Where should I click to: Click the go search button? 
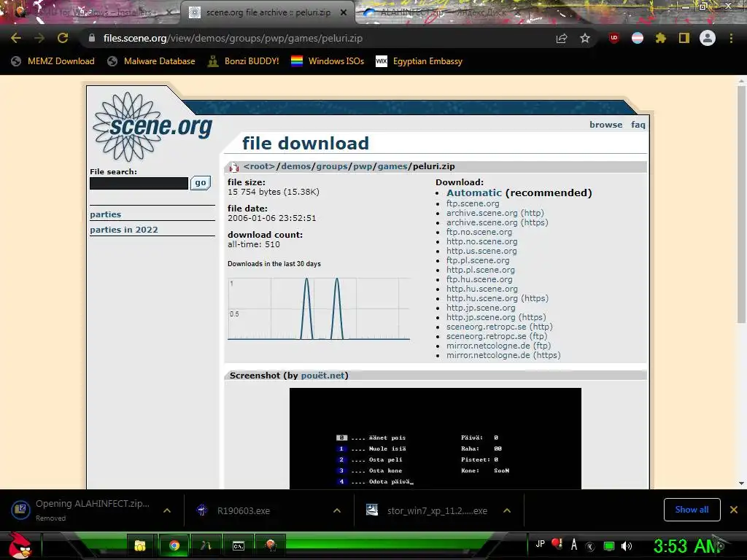[x=201, y=183]
